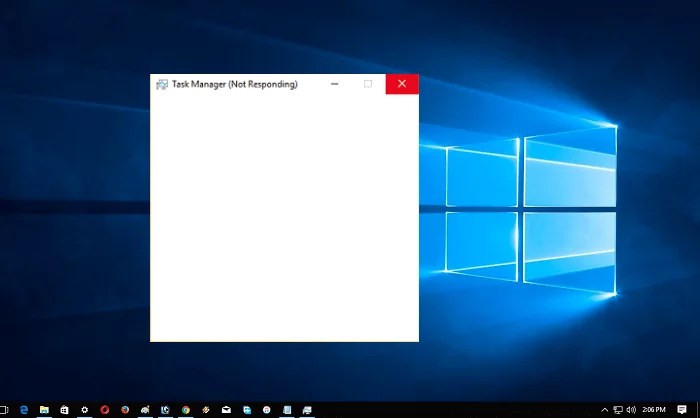The width and height of the screenshot is (700, 418).
Task: Launch Firefox from the taskbar
Action: coord(125,410)
